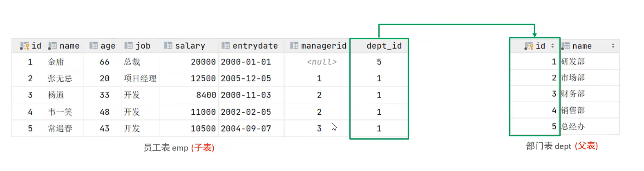Click the column icon beside emp name header
Image resolution: width=644 pixels, height=171 pixels.
[x=52, y=46]
